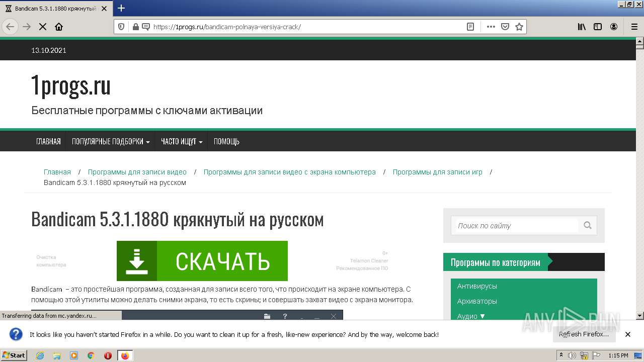Click the network tray icon
This screenshot has width=644, height=362.
[x=584, y=355]
